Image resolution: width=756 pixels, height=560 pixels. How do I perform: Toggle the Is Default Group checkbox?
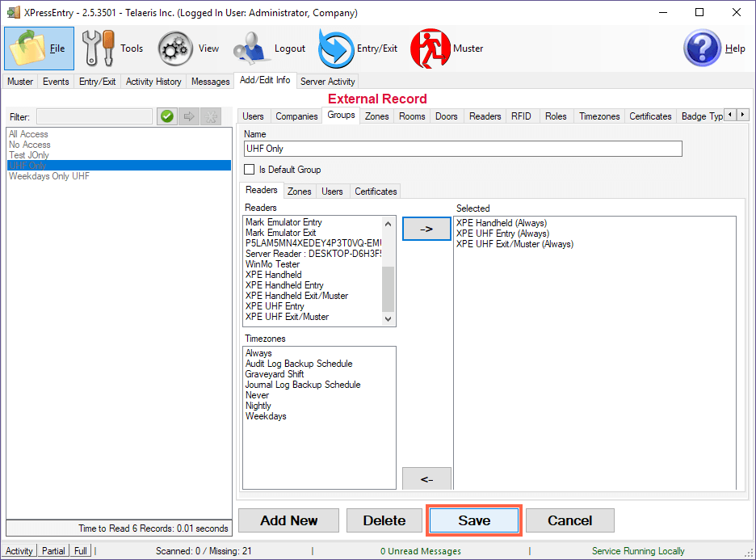(x=250, y=170)
